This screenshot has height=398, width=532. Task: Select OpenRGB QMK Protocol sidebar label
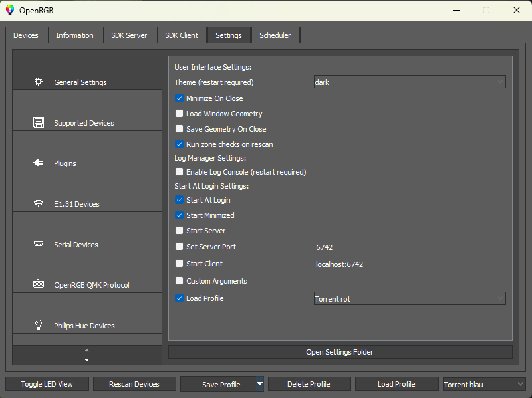92,285
